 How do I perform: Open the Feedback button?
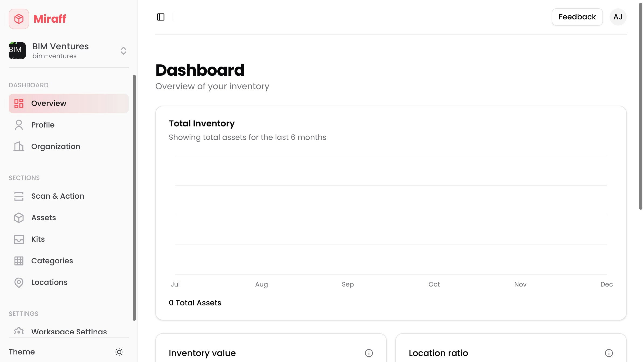tap(577, 17)
